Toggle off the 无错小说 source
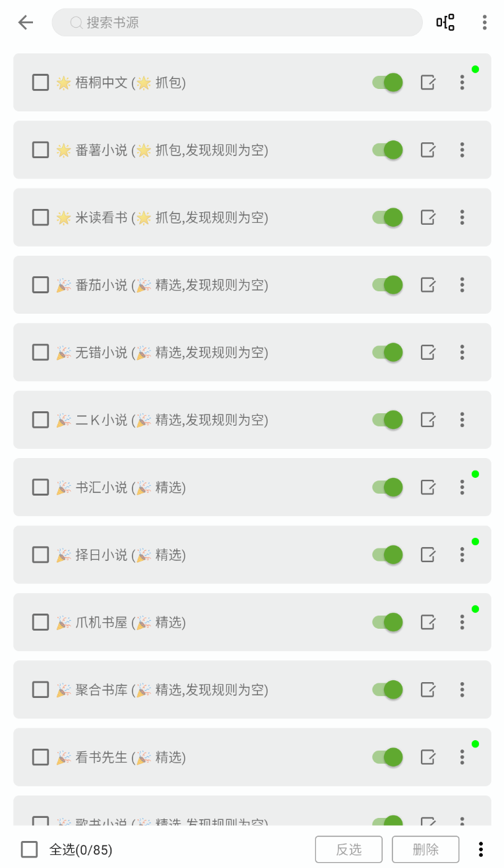This screenshot has height=868, width=504. [387, 352]
